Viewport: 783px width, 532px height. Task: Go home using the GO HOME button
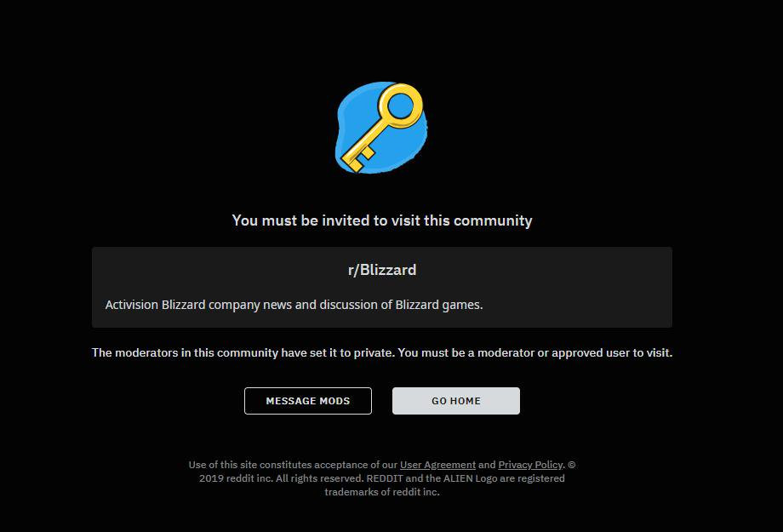(x=456, y=401)
